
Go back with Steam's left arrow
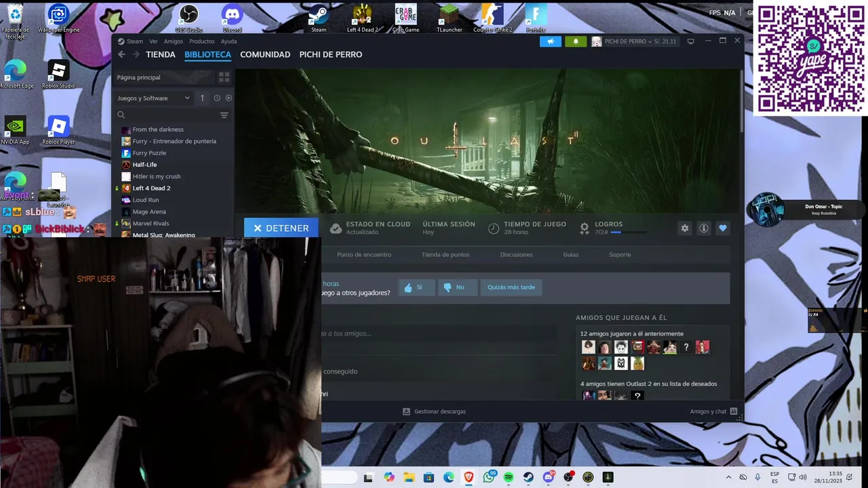point(121,54)
